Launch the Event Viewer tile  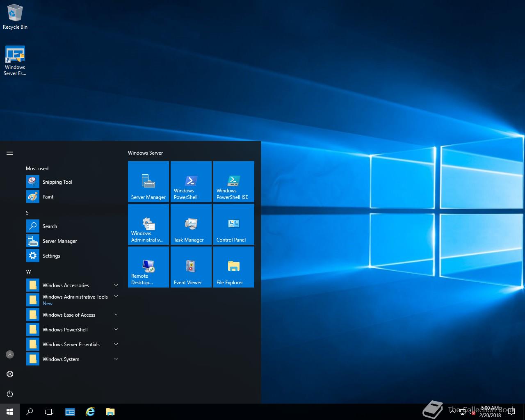click(191, 267)
